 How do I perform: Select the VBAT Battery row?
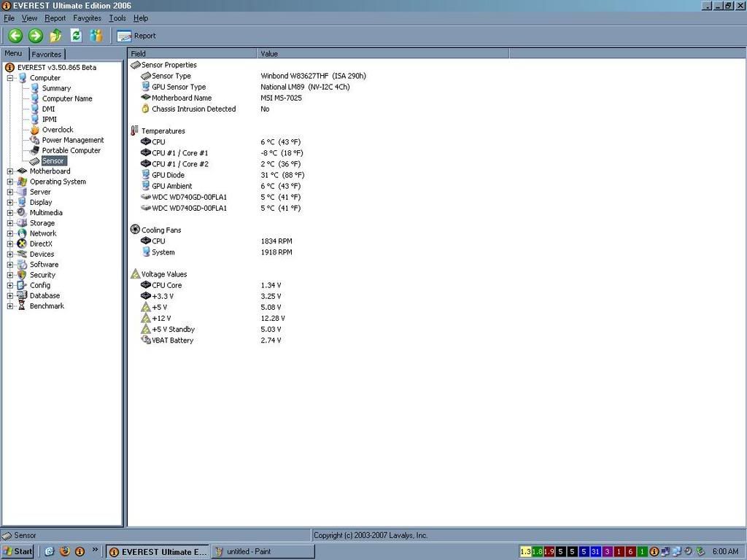tap(211, 340)
